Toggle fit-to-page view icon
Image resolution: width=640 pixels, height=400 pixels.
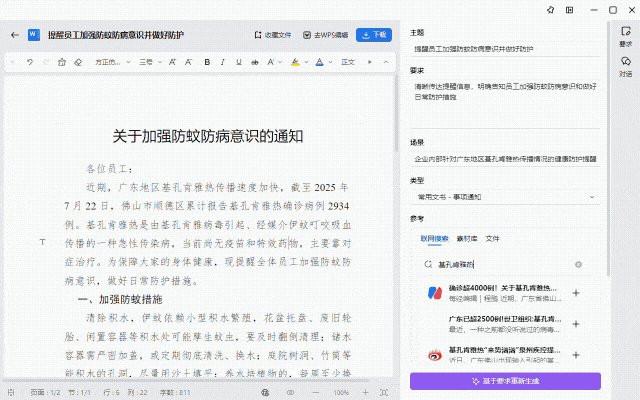tap(384, 392)
